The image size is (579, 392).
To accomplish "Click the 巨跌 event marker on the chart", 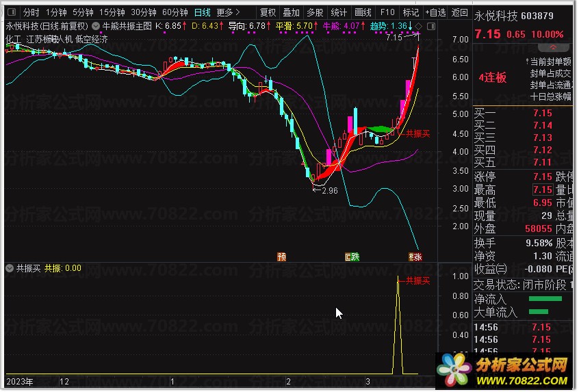I will [352, 257].
